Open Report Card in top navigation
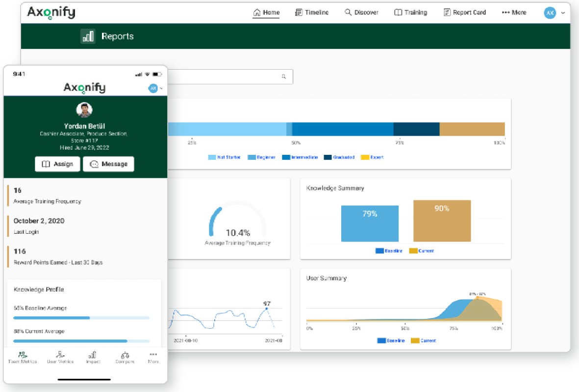 click(465, 13)
